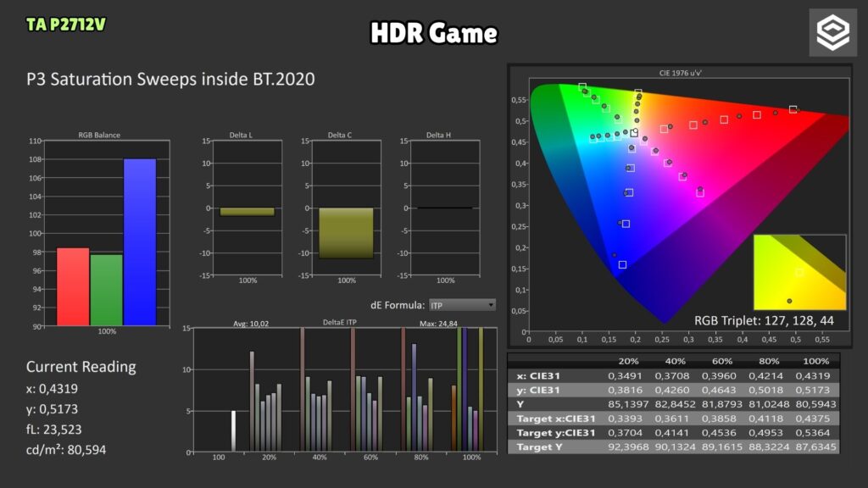Click the table cell '81,8793'
Viewport: 868px width, 488px height.
722,404
